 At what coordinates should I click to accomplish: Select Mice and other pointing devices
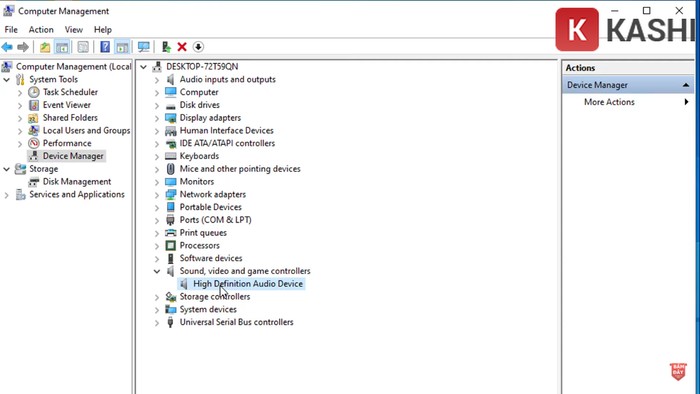[240, 169]
